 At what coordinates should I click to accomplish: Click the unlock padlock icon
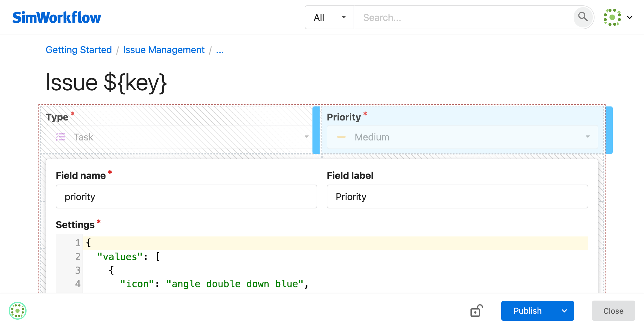pyautogui.click(x=477, y=311)
